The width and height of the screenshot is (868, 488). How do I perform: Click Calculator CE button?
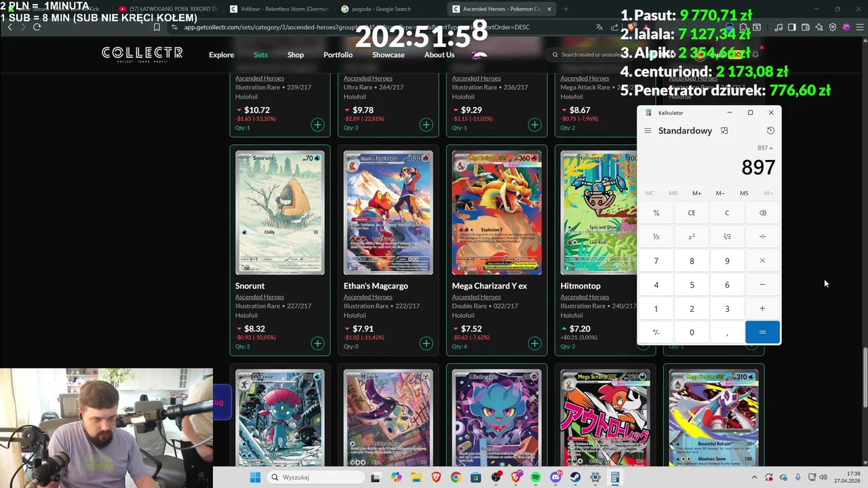(x=692, y=213)
